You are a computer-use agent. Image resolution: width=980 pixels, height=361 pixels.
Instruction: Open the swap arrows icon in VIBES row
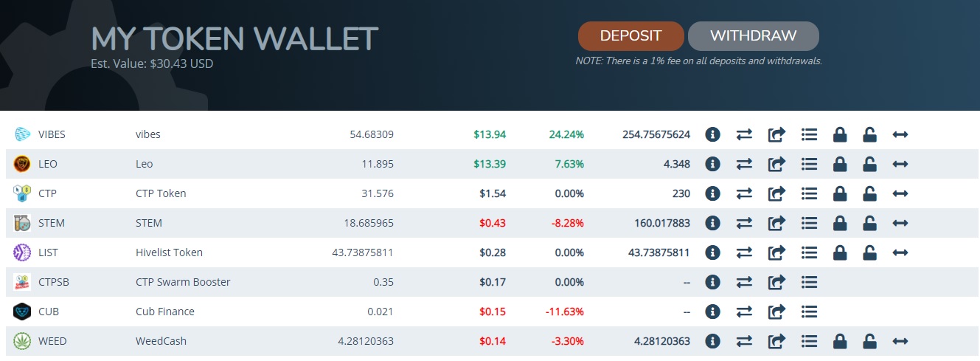pyautogui.click(x=744, y=134)
